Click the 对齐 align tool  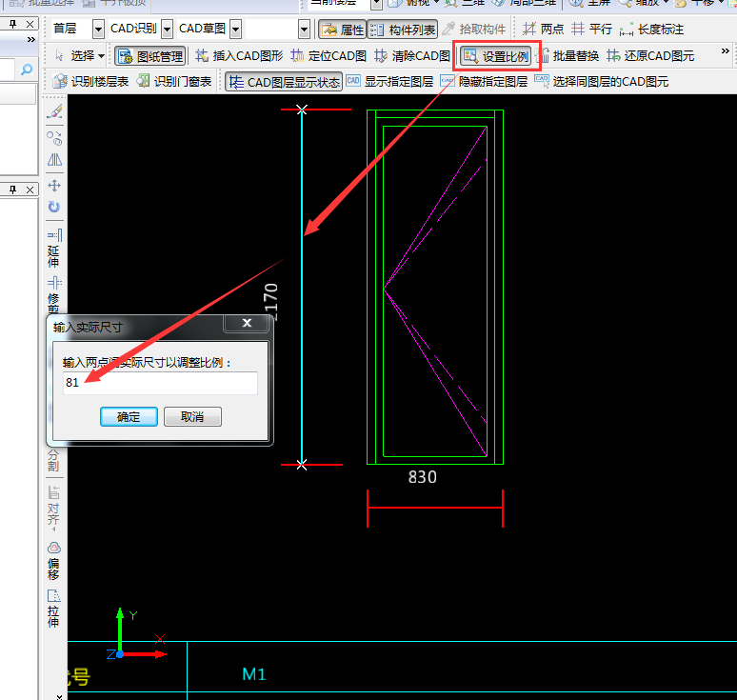click(x=54, y=507)
